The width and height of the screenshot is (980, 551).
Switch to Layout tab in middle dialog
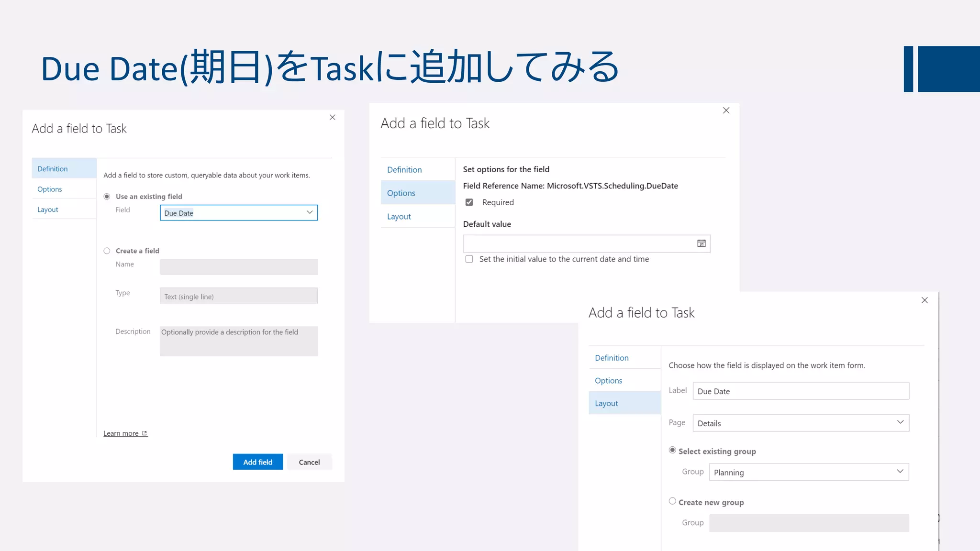point(418,216)
